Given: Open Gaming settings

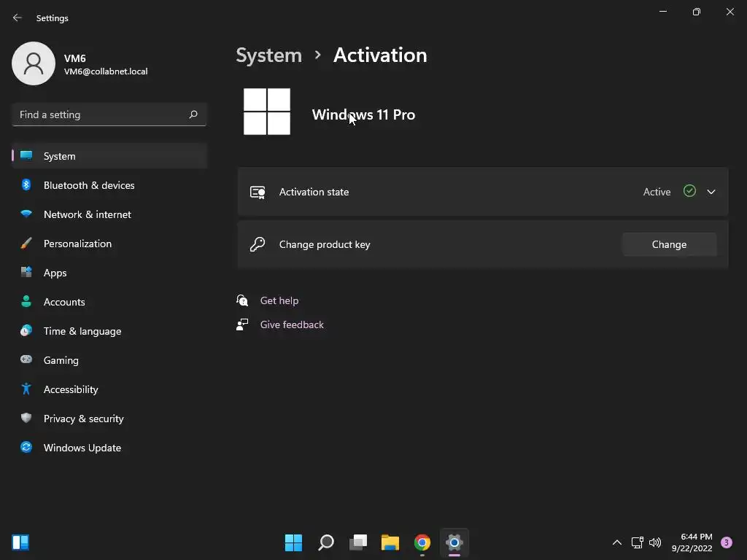Looking at the screenshot, I should tap(109, 360).
